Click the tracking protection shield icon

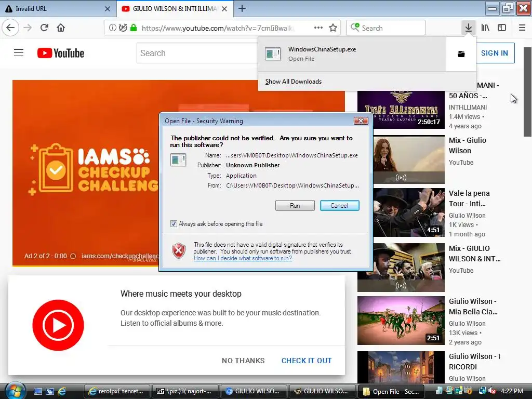pos(123,28)
